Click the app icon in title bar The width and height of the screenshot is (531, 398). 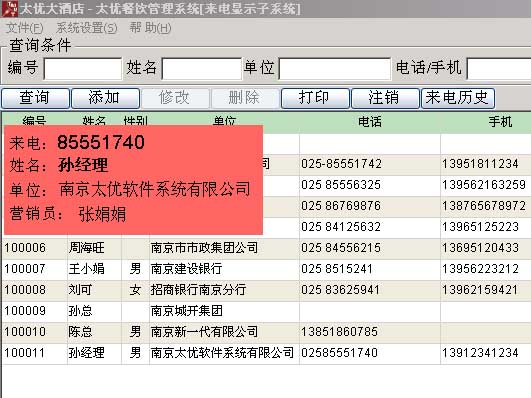pos(9,9)
